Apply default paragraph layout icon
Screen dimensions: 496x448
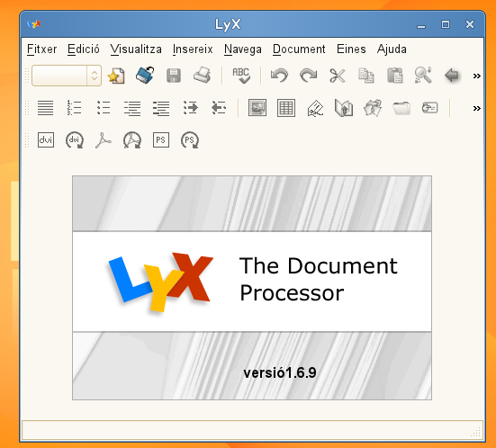pos(46,108)
